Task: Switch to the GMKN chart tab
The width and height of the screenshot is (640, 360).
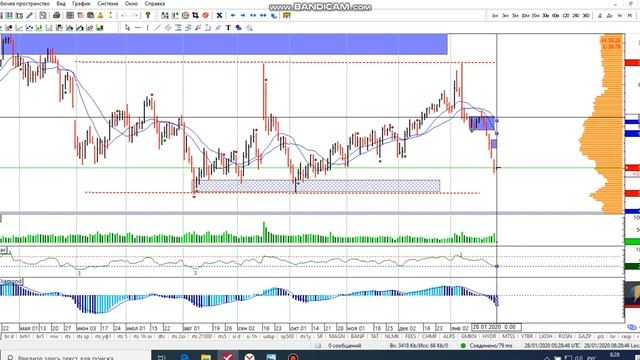Action: pyautogui.click(x=468, y=336)
